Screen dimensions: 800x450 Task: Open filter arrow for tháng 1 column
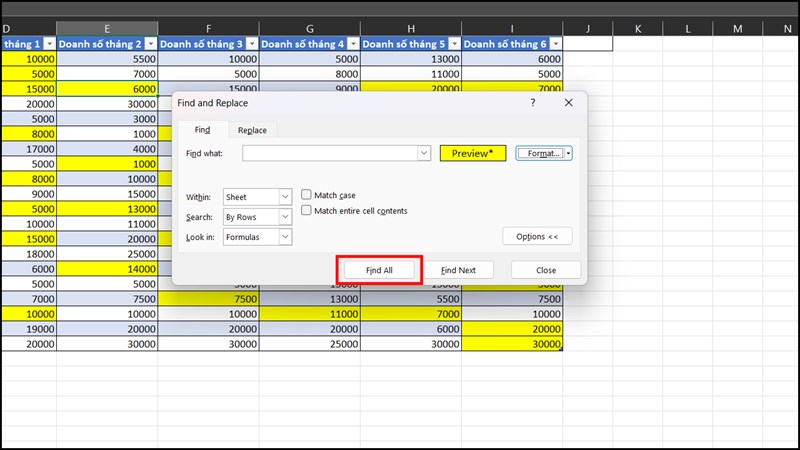49,44
